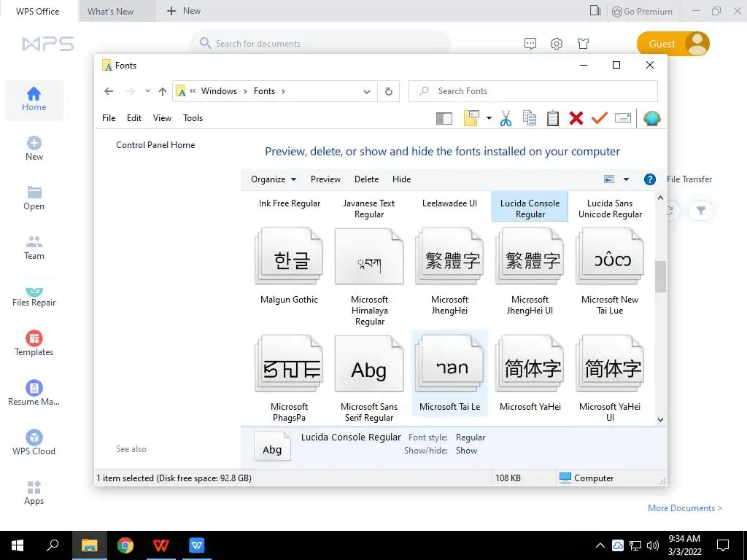Screen dimensions: 747x560
Task: Click Go Premium in WPS title bar
Action: click(642, 12)
